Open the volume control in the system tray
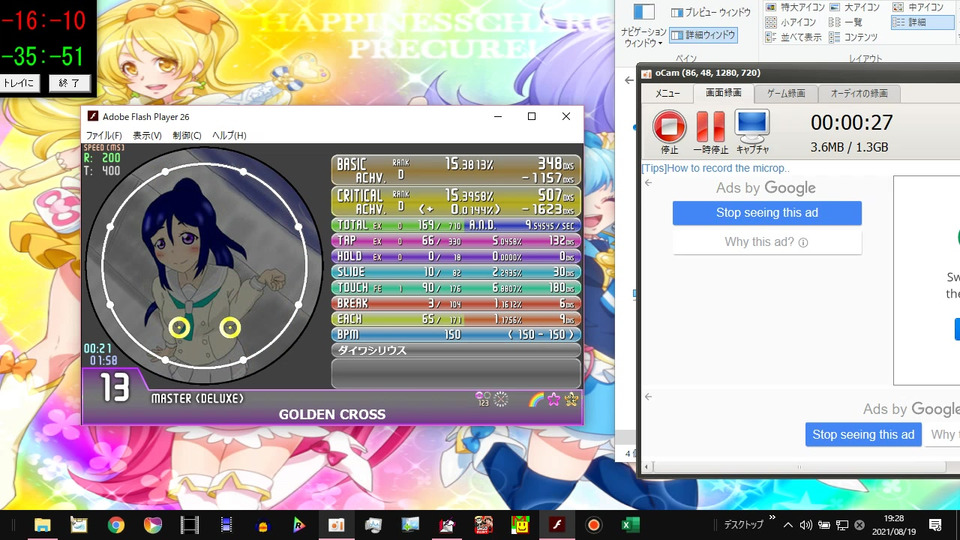The width and height of the screenshot is (960, 540). click(x=806, y=525)
